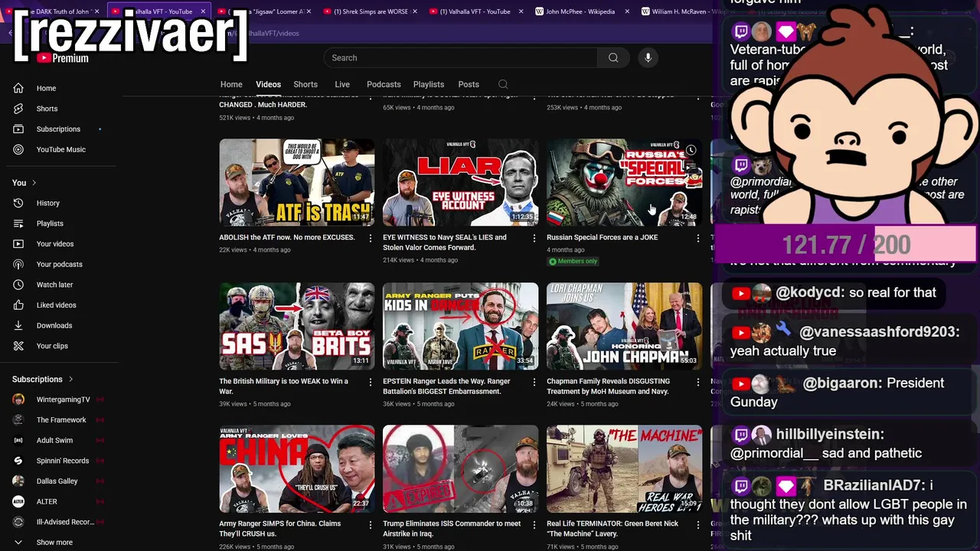Play Army Ranger Loves China thumbnail
Screen dimensions: 980x551
pos(297,468)
